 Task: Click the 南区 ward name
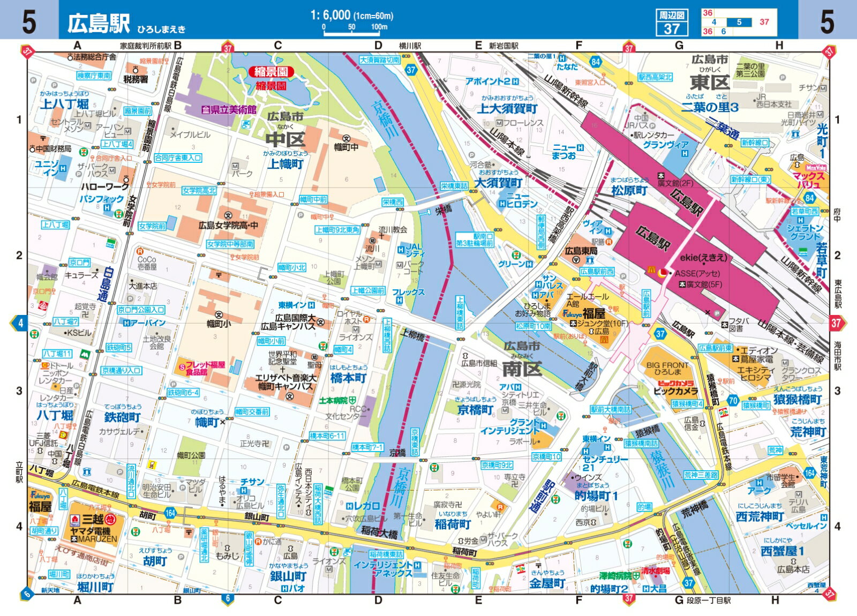coord(522,369)
